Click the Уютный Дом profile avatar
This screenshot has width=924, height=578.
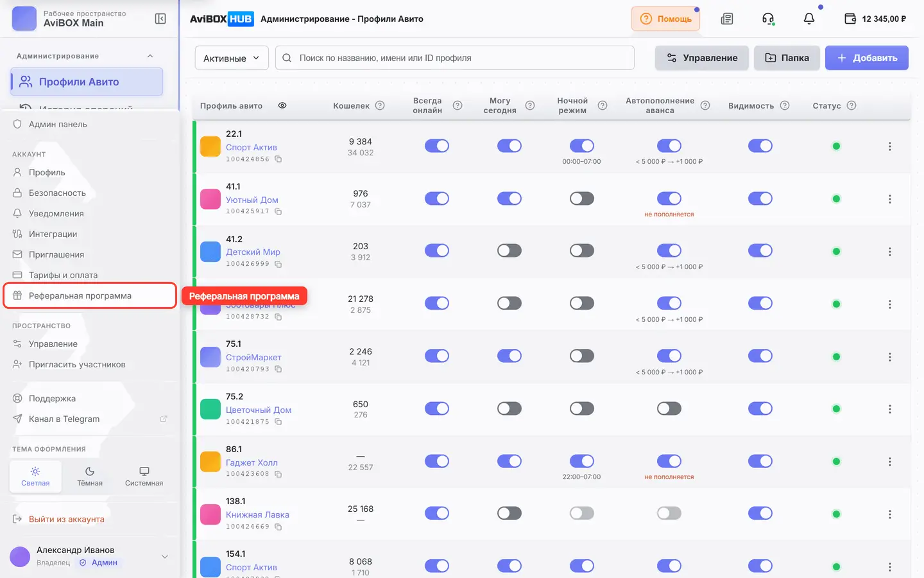pyautogui.click(x=210, y=199)
